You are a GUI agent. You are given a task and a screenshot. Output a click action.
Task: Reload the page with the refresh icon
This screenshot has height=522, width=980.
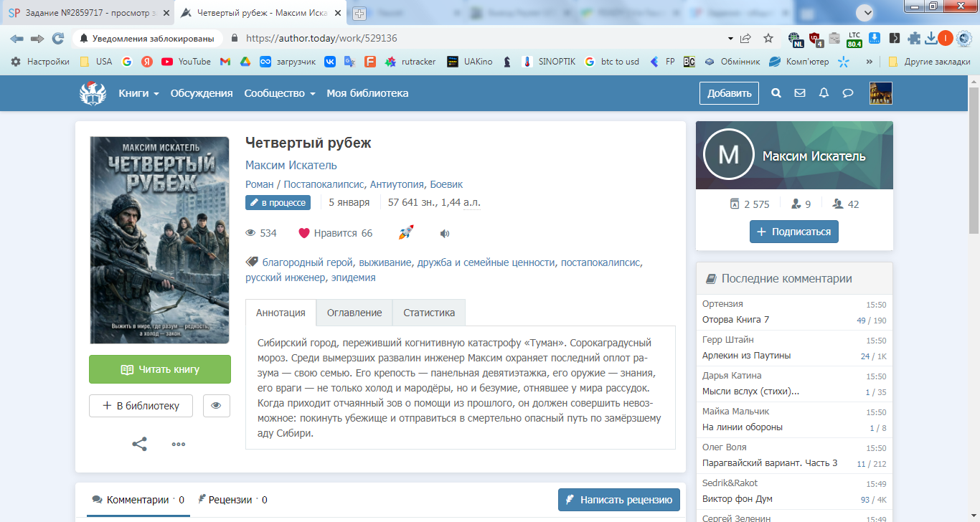(58, 38)
